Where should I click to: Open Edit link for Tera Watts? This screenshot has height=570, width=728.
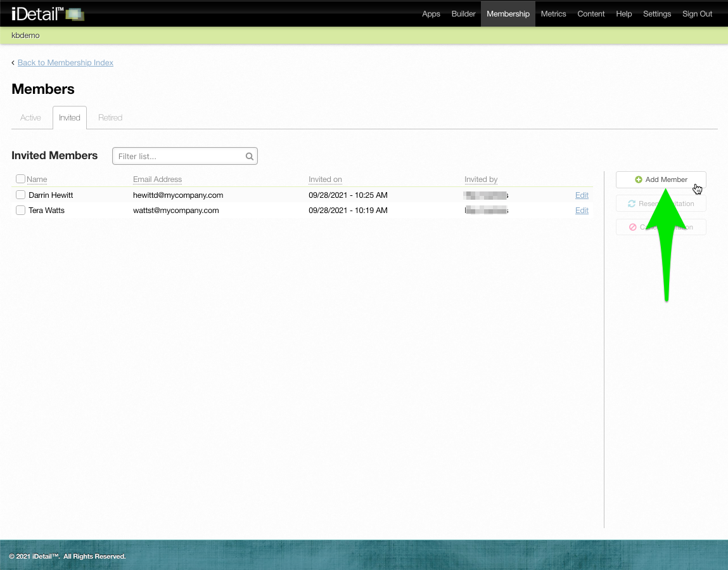pos(582,211)
